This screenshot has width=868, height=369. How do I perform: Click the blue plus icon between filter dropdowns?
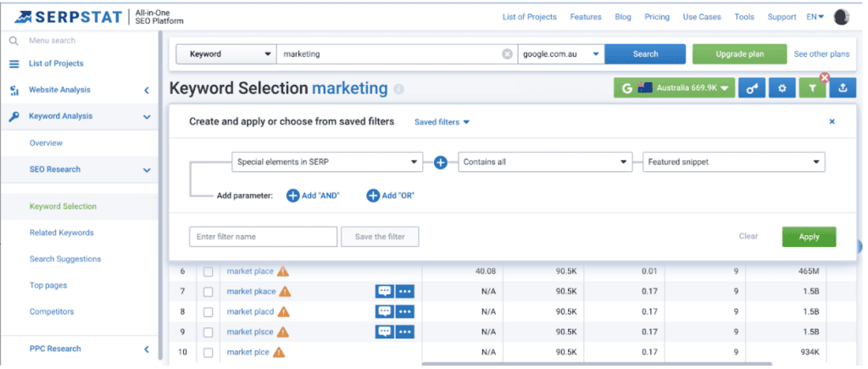point(441,162)
